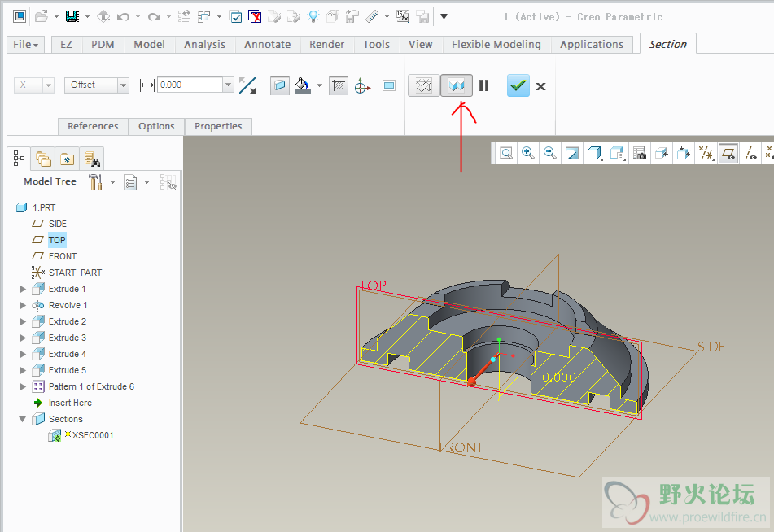Open the offset value dropdown arrow
Image resolution: width=774 pixels, height=532 pixels.
228,85
